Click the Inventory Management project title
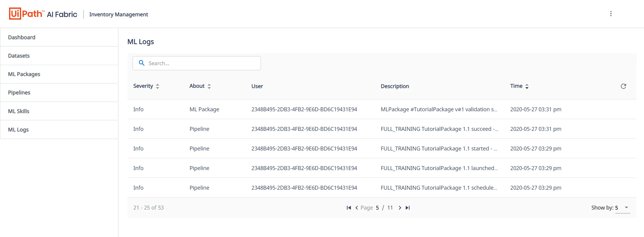644x237 pixels. click(119, 14)
